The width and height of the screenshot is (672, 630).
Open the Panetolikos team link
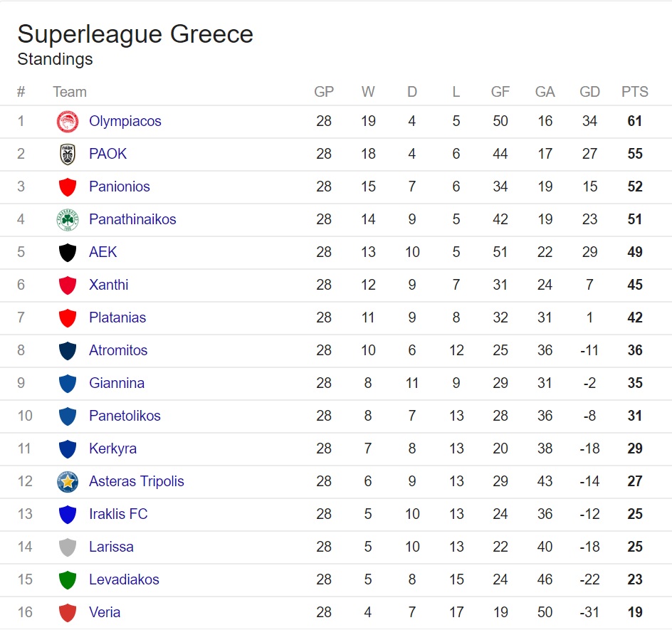click(125, 416)
